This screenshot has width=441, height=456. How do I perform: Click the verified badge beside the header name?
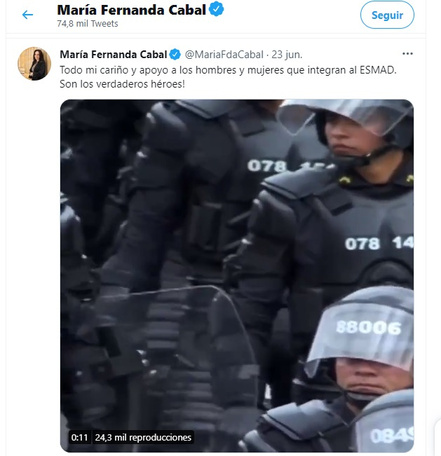(x=216, y=9)
